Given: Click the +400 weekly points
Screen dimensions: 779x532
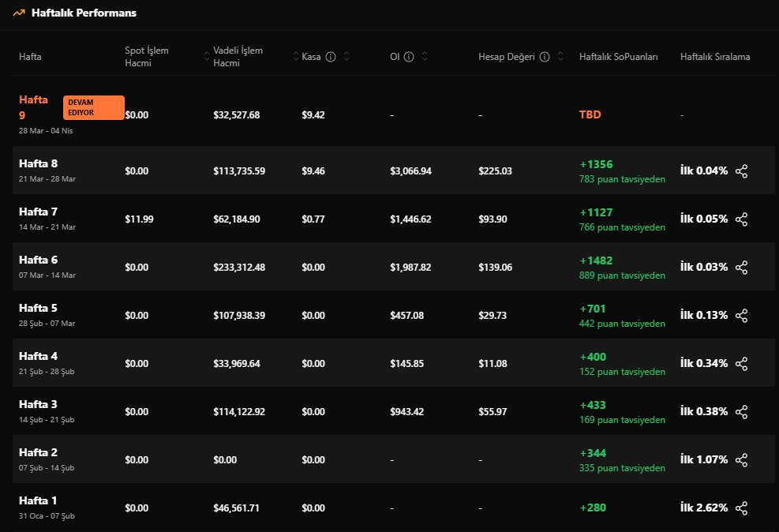Looking at the screenshot, I should 593,357.
